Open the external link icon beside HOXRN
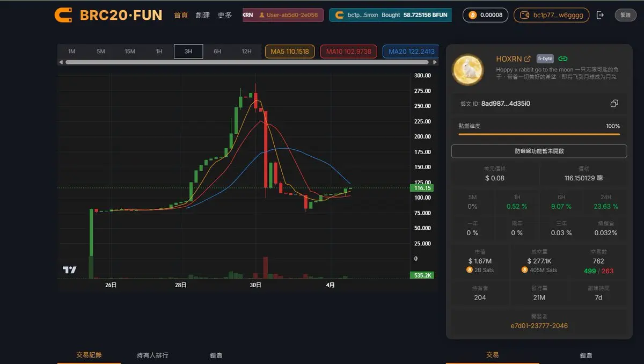This screenshot has height=364, width=644. tap(528, 59)
